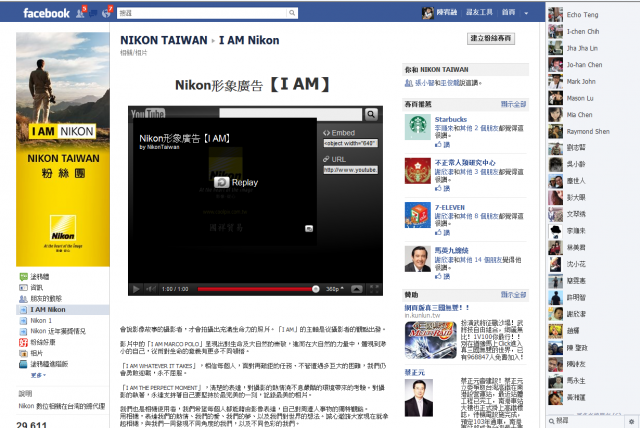640x428 pixels.
Task: Click the video progress slider handle
Action: pyautogui.click(x=316, y=289)
